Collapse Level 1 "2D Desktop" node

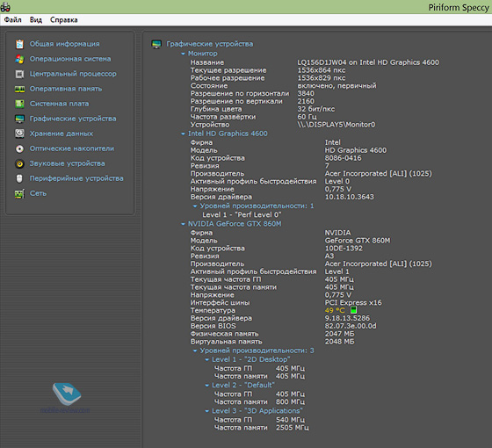206,359
